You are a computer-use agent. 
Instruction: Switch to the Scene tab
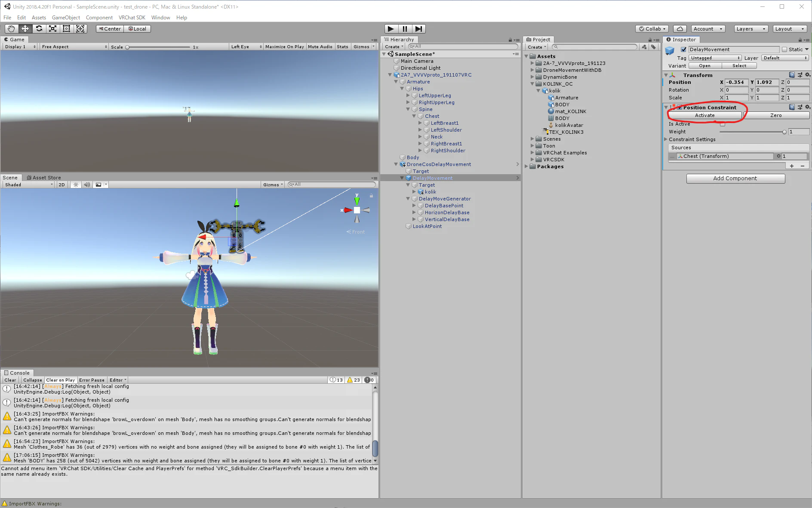click(x=10, y=178)
